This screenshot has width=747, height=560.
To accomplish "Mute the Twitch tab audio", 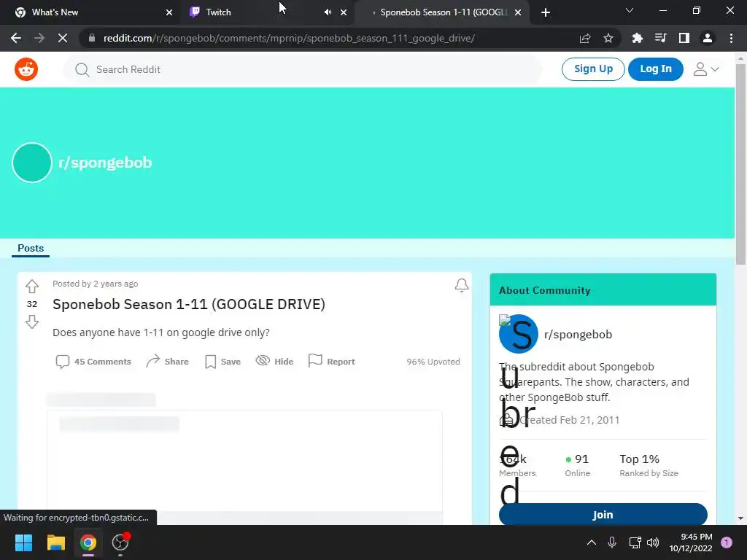I will [x=328, y=12].
